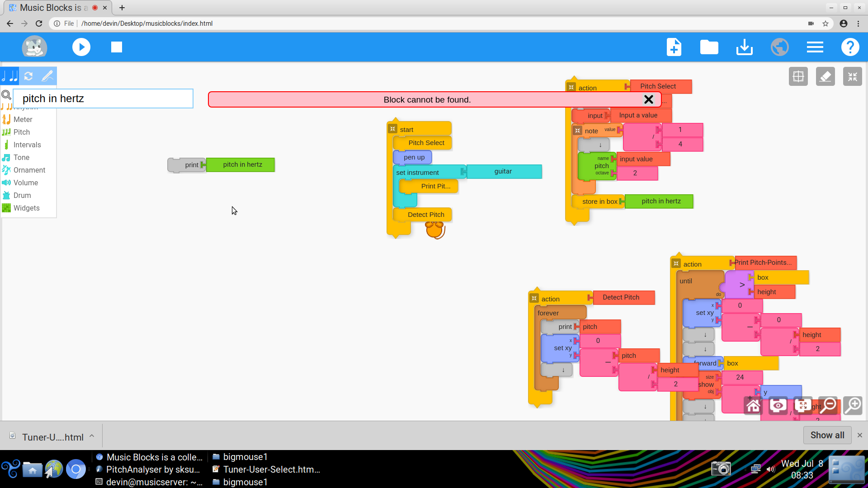Click the eraser clean icon
The height and width of the screenshot is (488, 868).
[825, 76]
